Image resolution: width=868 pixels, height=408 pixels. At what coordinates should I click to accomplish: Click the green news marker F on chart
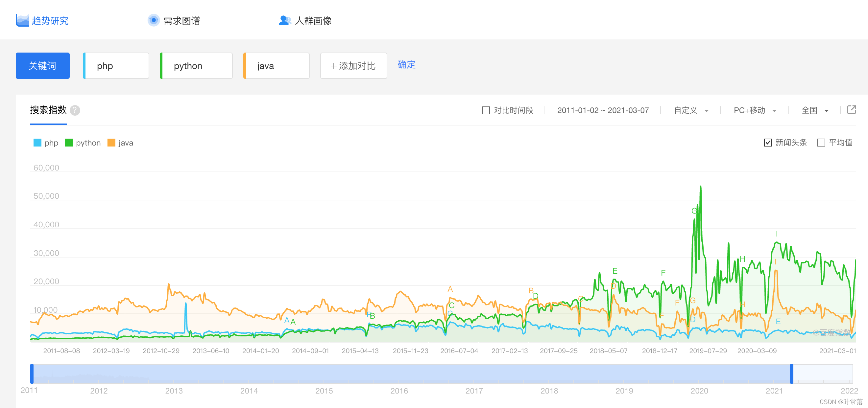click(x=663, y=273)
